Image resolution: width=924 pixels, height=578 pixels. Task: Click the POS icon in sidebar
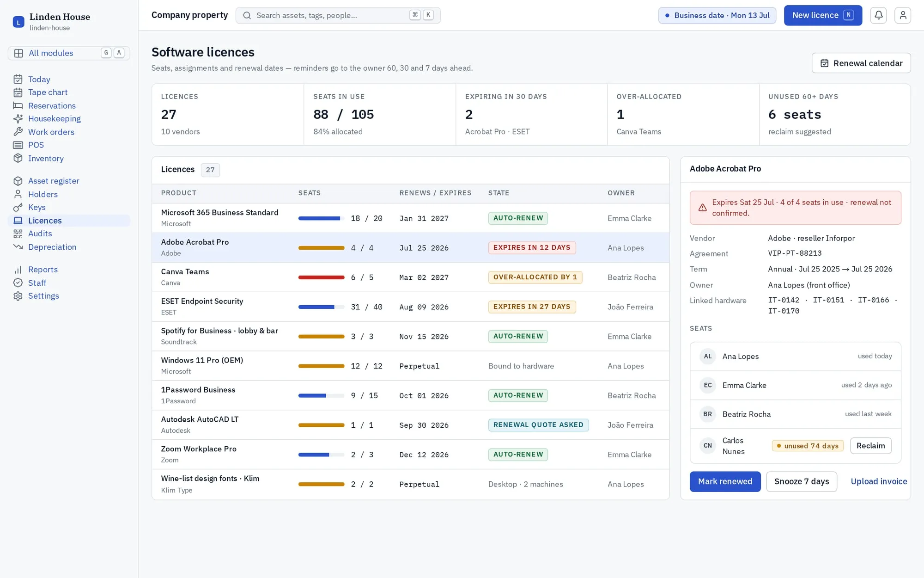[18, 145]
